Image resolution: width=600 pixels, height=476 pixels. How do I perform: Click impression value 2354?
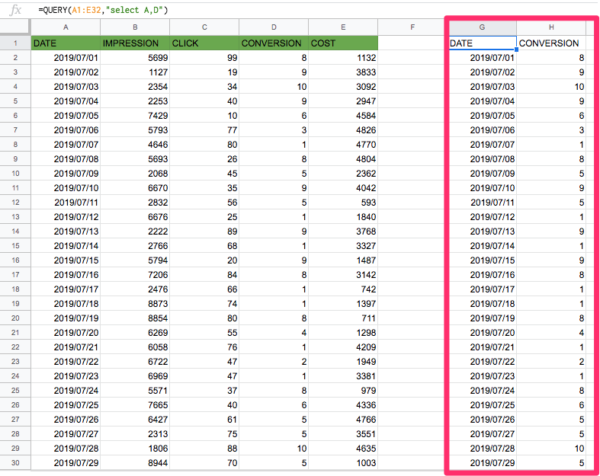(135, 87)
